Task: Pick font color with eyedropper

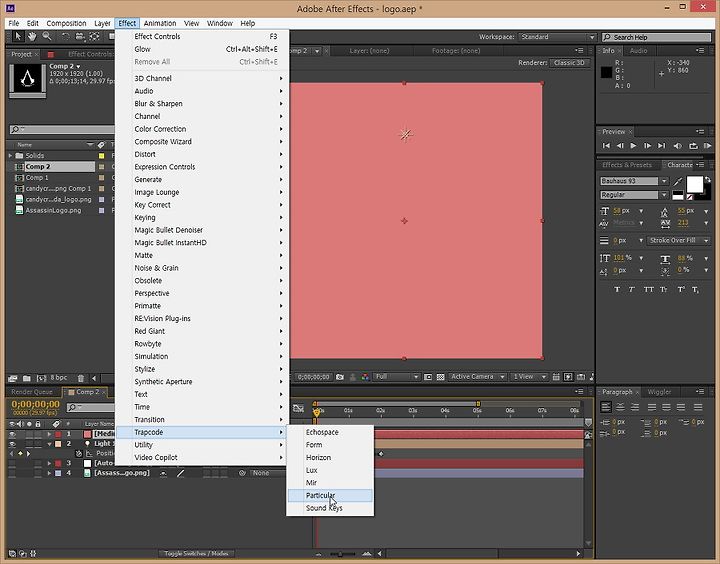Action: [678, 182]
